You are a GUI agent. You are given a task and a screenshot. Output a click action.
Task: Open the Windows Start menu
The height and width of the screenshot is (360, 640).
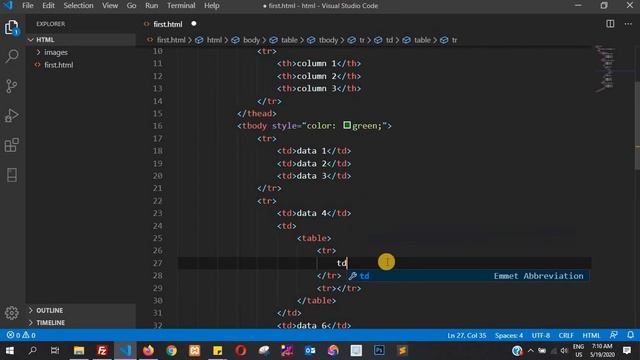point(9,351)
